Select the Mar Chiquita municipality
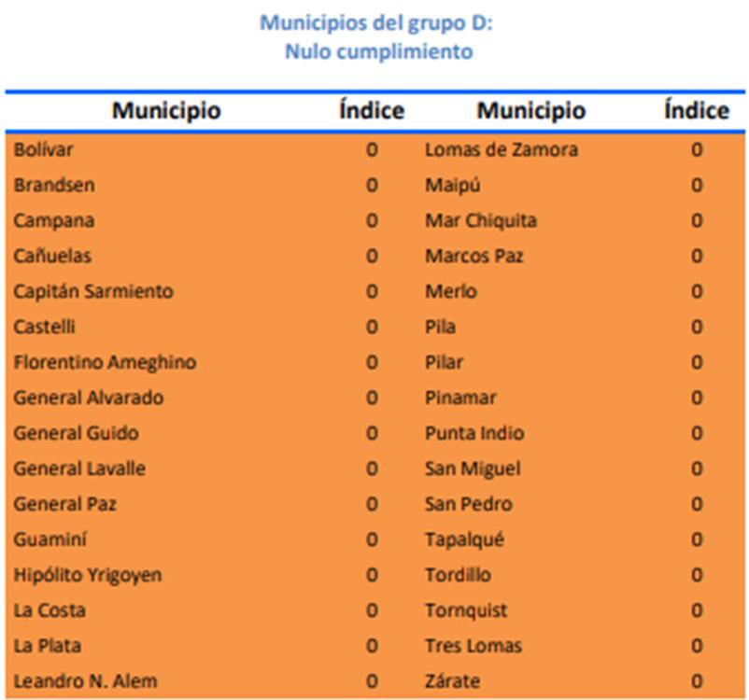This screenshot has width=749, height=700. (x=481, y=221)
